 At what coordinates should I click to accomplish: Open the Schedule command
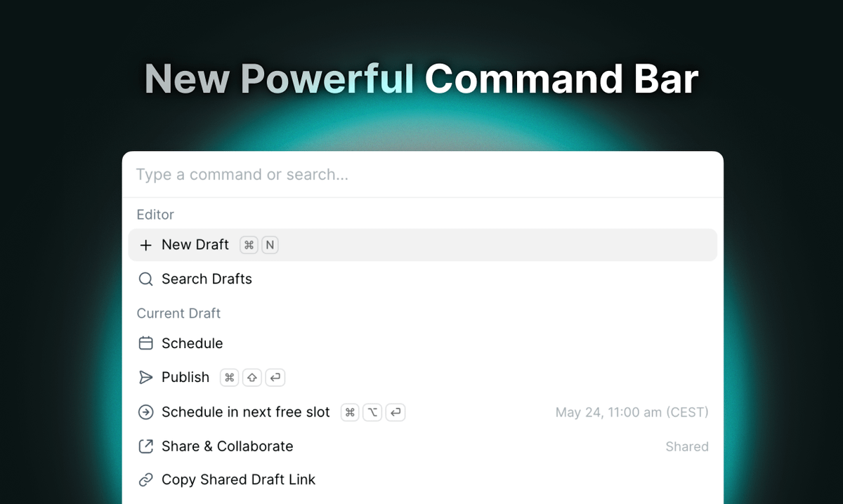[x=192, y=343]
